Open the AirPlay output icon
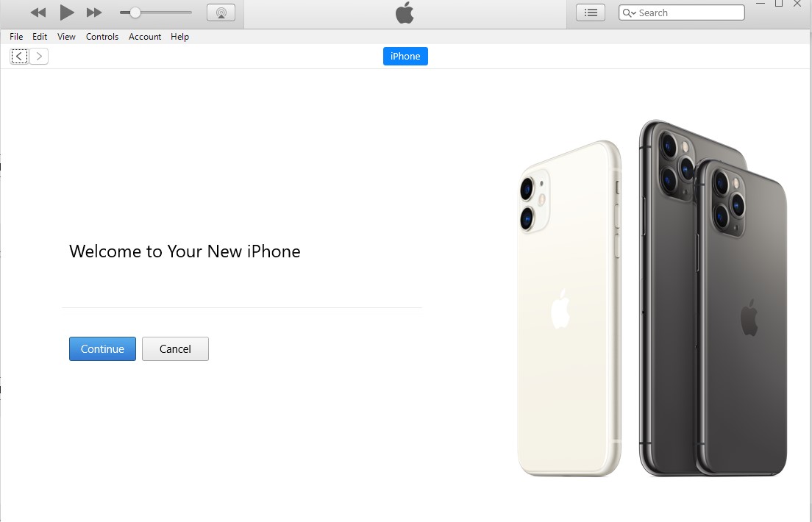The height and width of the screenshot is (522, 812). coord(221,12)
